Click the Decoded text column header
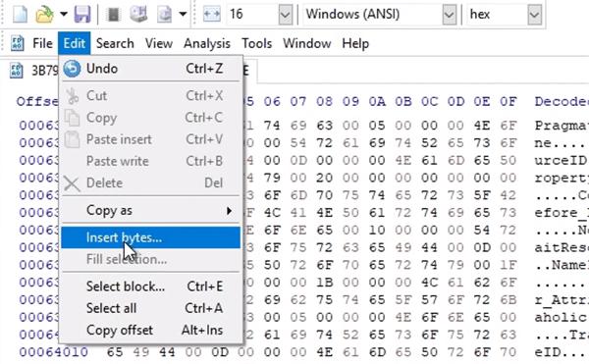589x364 pixels. click(x=562, y=101)
